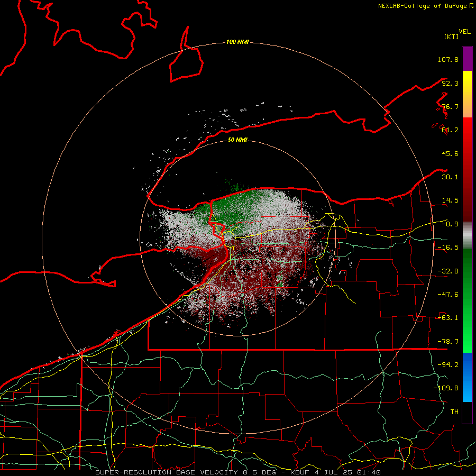
Task: Click the -94.2 legend value
Action: pyautogui.click(x=448, y=365)
